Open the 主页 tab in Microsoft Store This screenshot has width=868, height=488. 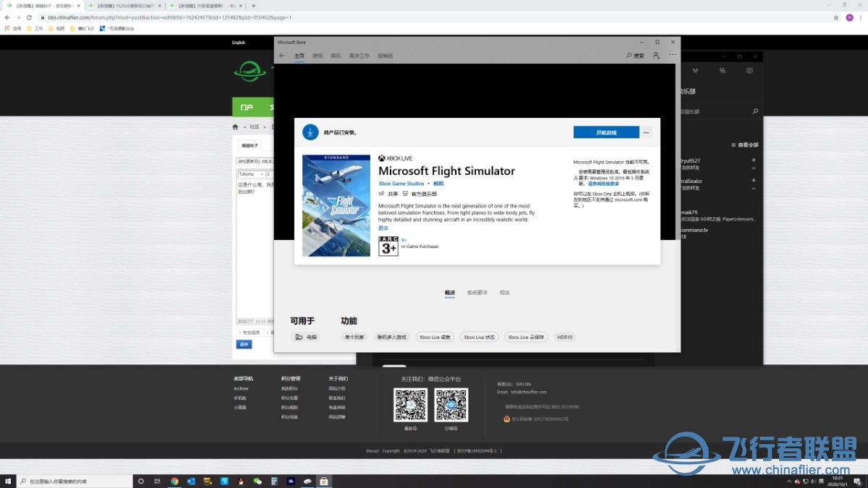click(x=299, y=56)
